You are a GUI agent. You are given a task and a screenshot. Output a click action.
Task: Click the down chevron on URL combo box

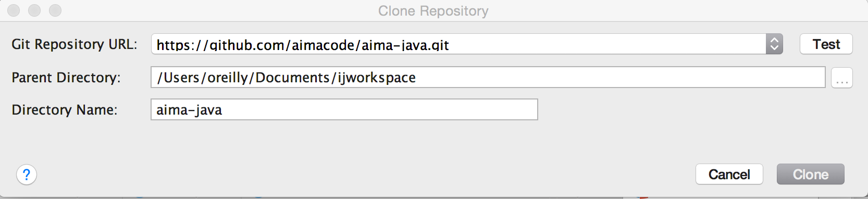(774, 48)
